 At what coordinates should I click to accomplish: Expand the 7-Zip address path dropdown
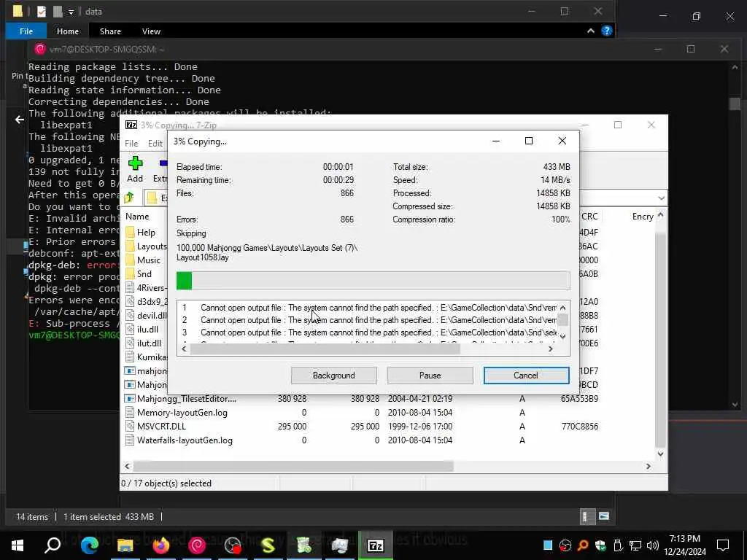point(661,198)
